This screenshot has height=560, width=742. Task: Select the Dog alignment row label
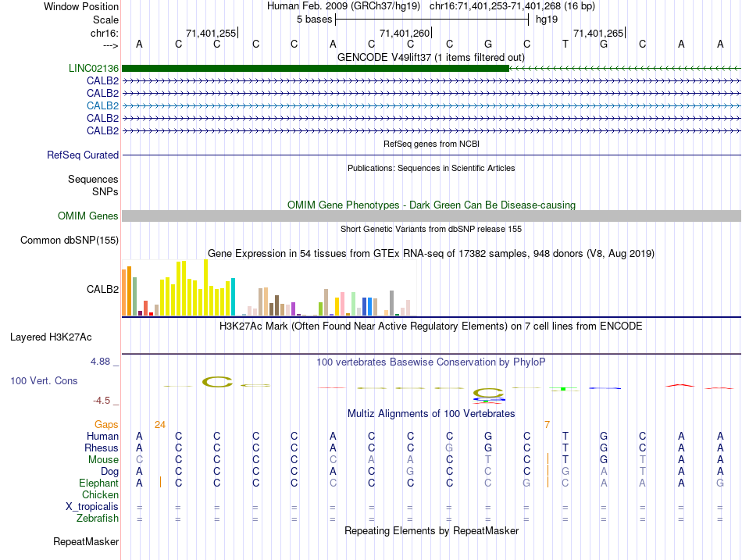[x=109, y=472]
